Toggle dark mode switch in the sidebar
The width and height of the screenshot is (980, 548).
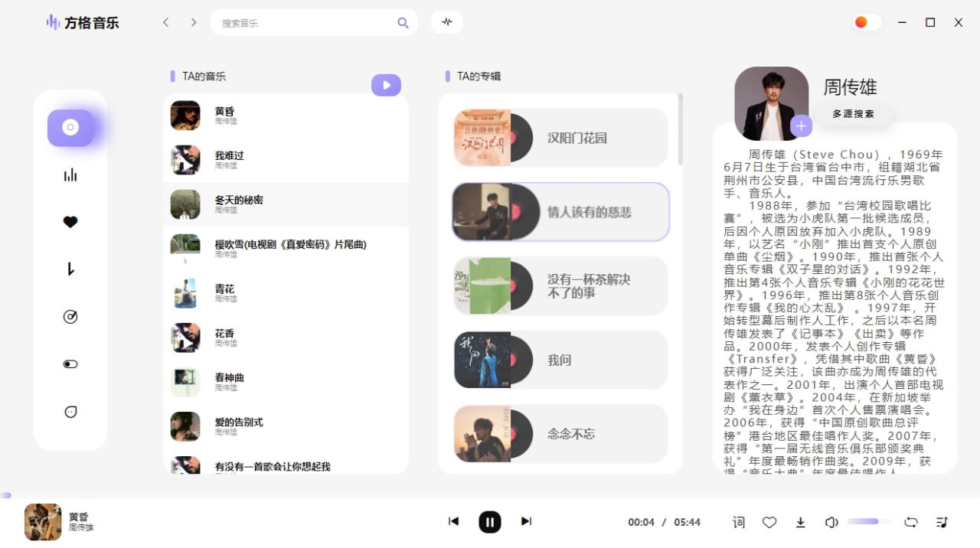tap(70, 364)
